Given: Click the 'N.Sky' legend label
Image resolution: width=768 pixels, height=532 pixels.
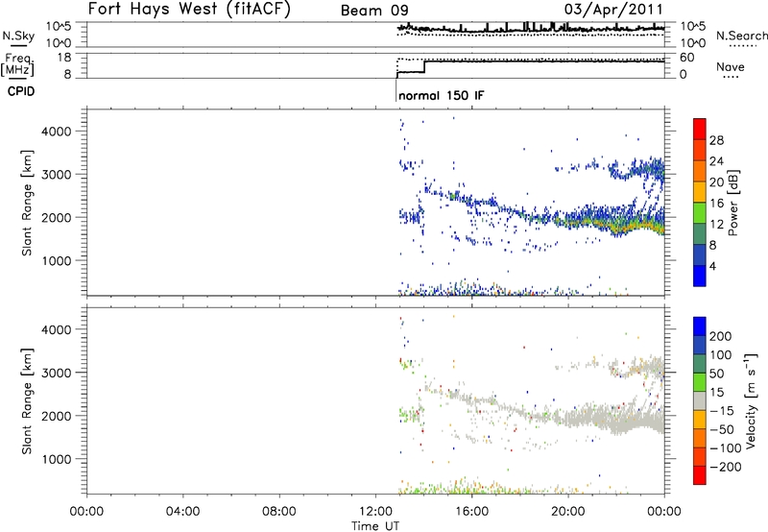Looking at the screenshot, I should tap(18, 36).
